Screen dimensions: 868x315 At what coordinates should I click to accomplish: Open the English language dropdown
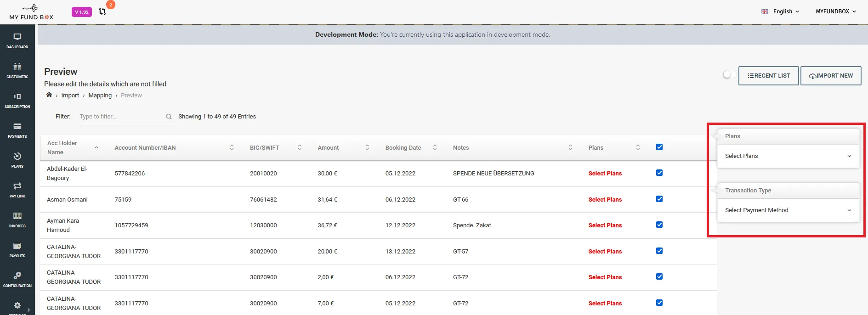(x=780, y=11)
